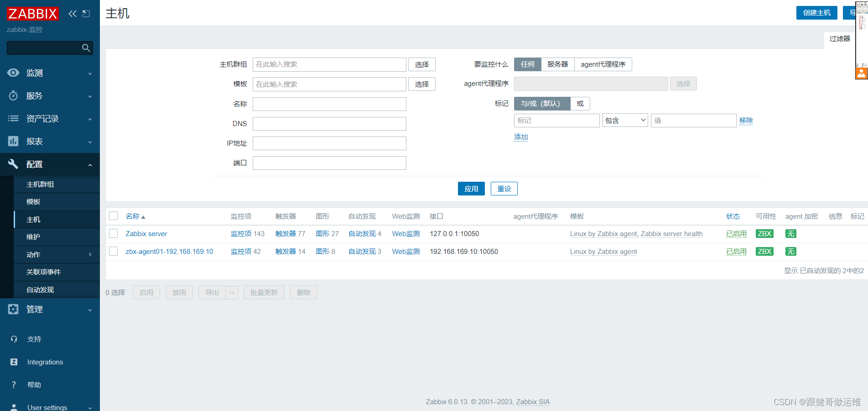Open the Zabbix SIA footer link
Screen dimensions: 868x411
[533, 402]
